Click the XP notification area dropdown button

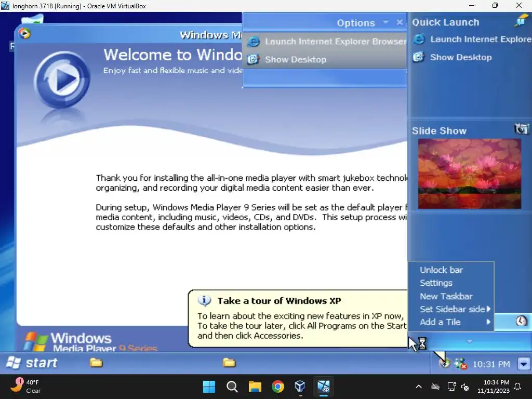point(524,364)
